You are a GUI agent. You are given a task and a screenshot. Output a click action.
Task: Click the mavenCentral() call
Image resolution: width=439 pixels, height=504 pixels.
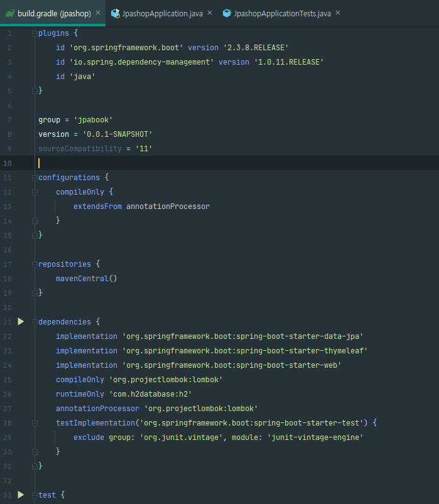click(x=87, y=279)
